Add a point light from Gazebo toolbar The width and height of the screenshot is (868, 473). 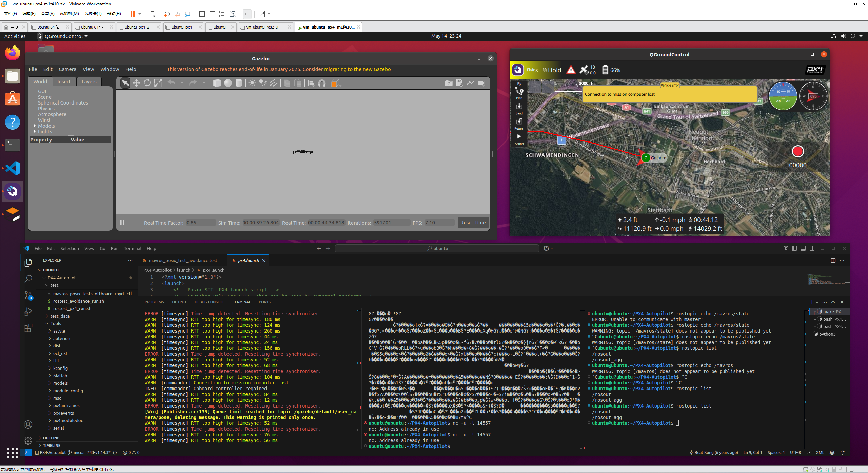pos(252,83)
